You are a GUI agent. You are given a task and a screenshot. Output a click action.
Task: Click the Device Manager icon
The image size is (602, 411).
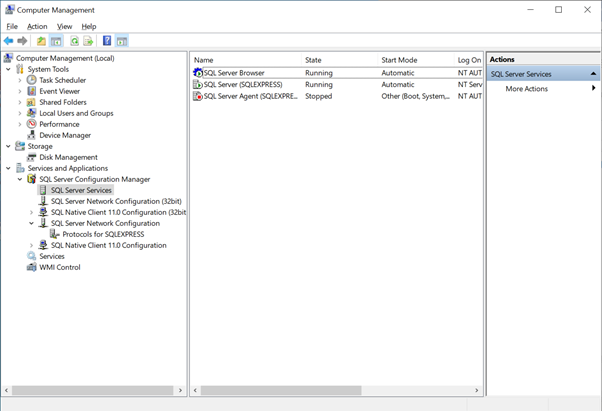click(31, 135)
